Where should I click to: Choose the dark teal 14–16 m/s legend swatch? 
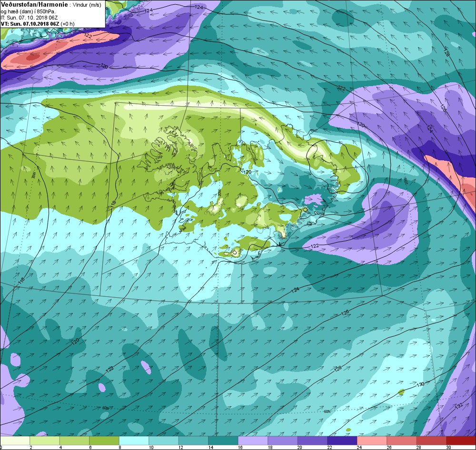pyautogui.click(x=223, y=440)
